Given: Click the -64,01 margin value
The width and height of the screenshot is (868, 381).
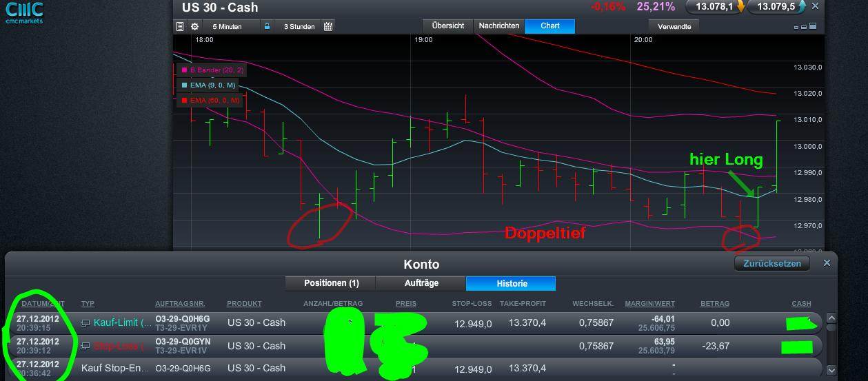Looking at the screenshot, I should 662,318.
